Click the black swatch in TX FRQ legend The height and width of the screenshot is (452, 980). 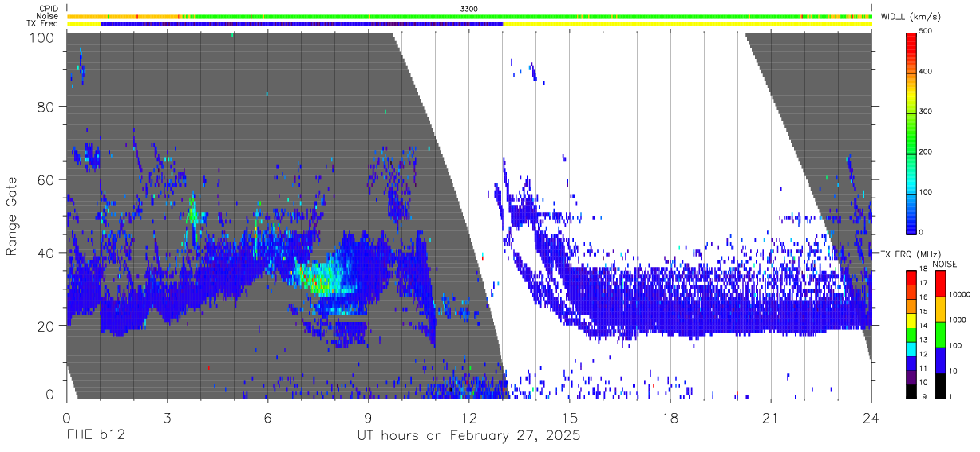click(911, 391)
